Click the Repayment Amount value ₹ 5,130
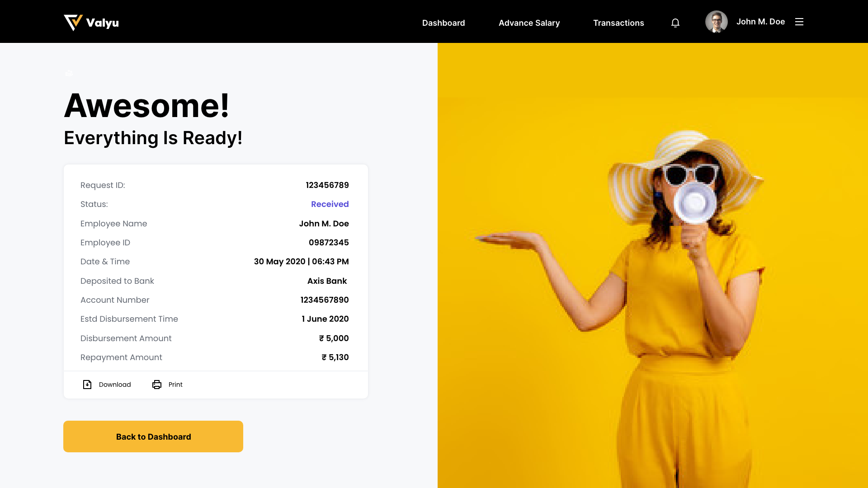The width and height of the screenshot is (868, 488). pos(335,357)
